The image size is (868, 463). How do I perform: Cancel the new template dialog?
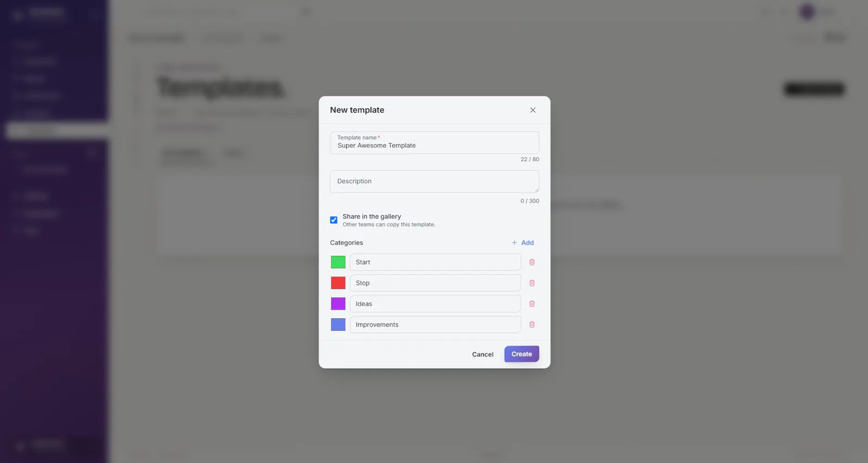pyautogui.click(x=482, y=355)
